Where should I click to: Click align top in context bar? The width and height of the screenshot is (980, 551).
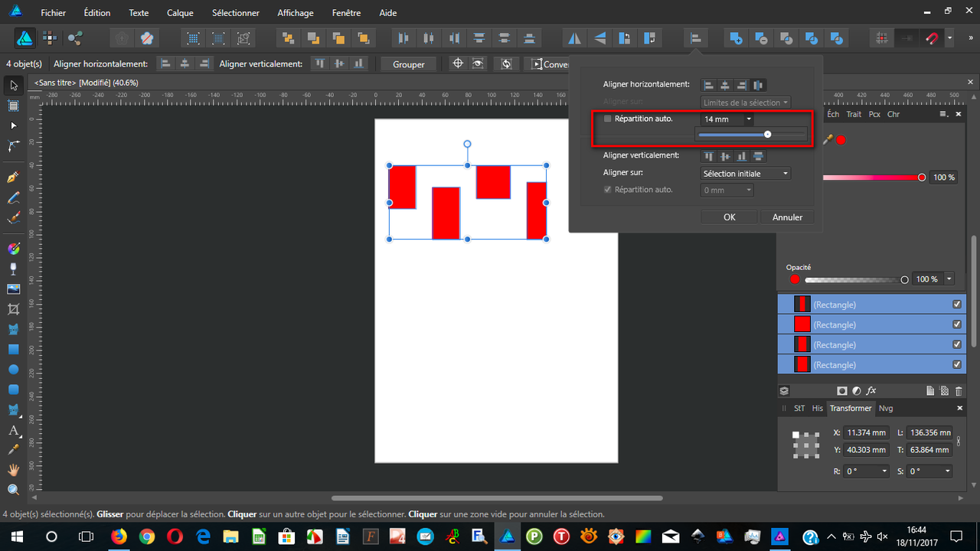tap(320, 64)
